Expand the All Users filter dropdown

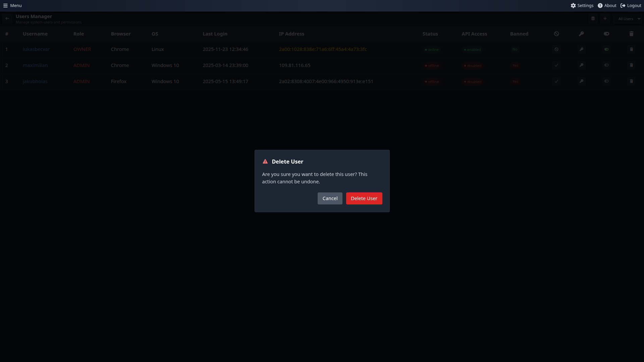pyautogui.click(x=629, y=19)
